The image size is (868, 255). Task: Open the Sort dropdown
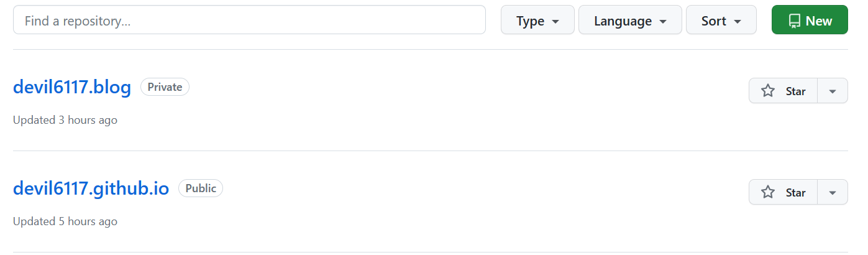(x=721, y=21)
